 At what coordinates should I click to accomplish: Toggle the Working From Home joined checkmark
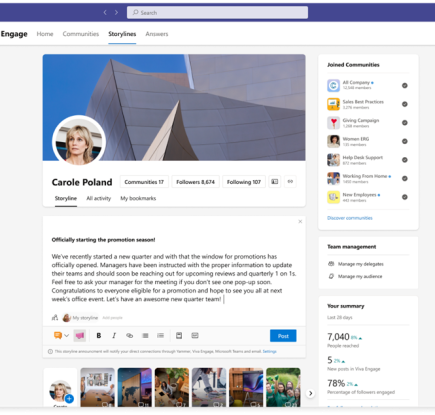[x=405, y=178]
